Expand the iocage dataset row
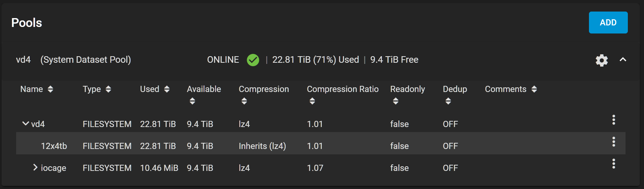Viewport: 644px width, 189px height. click(35, 167)
